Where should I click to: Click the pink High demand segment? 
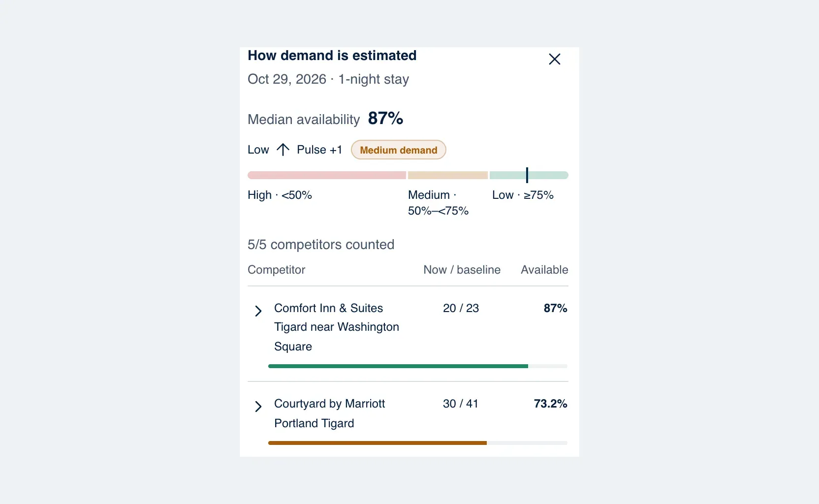tap(327, 175)
